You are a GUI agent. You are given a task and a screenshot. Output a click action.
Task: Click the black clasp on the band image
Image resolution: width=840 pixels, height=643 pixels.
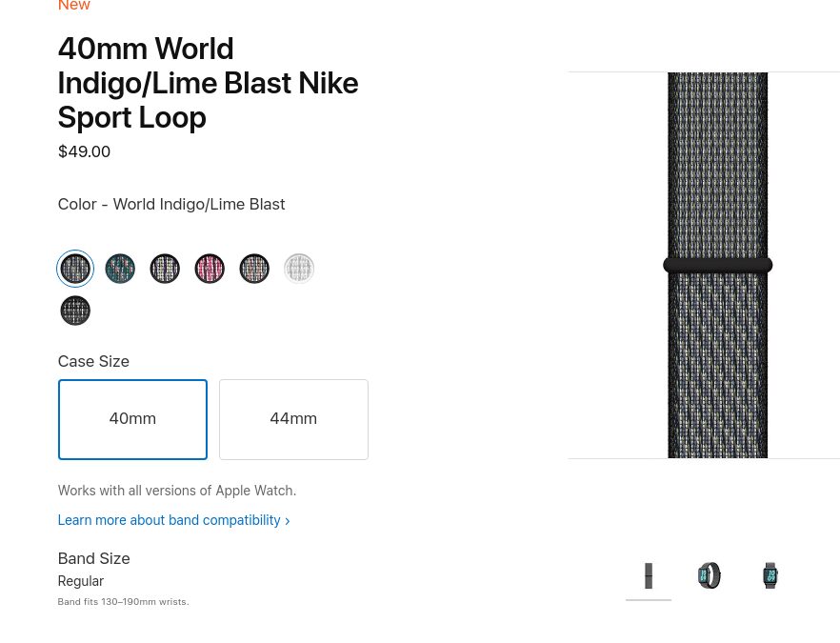pyautogui.click(x=717, y=266)
